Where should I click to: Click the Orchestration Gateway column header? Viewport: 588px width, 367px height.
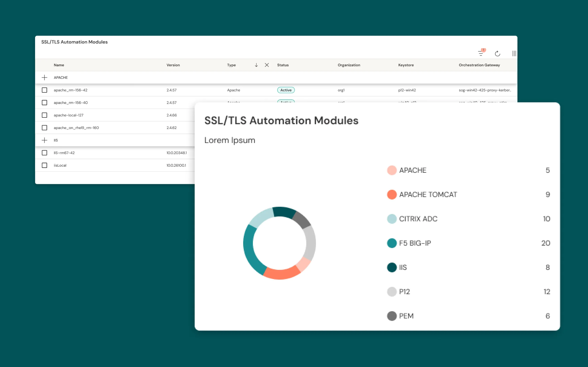[x=479, y=65]
